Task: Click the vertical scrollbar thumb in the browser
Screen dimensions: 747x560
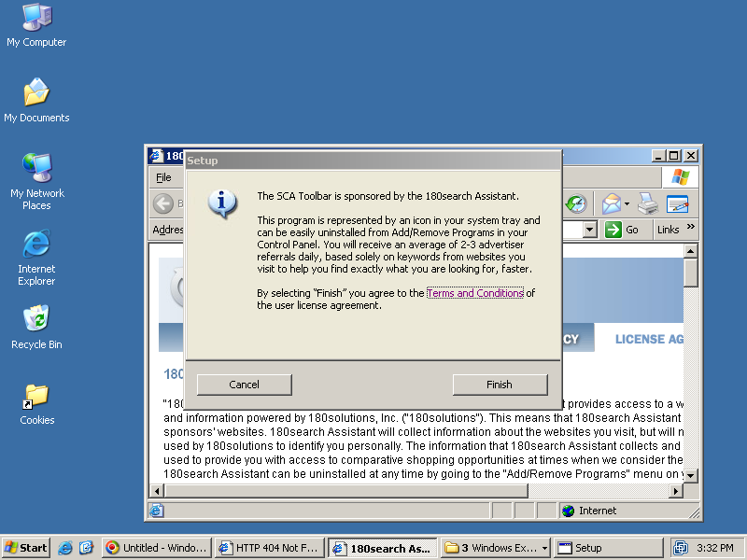Action: click(691, 273)
